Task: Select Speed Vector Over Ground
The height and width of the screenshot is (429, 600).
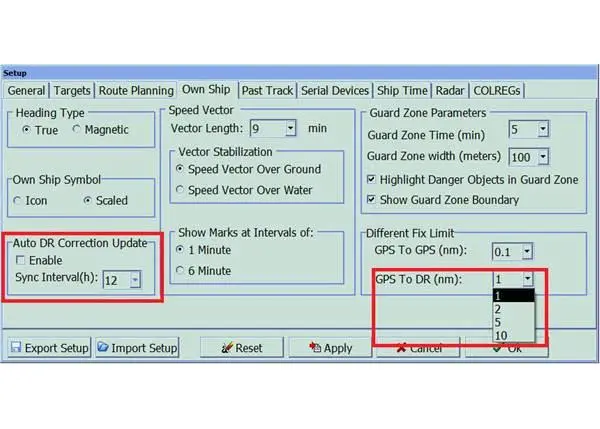Action: click(x=180, y=169)
